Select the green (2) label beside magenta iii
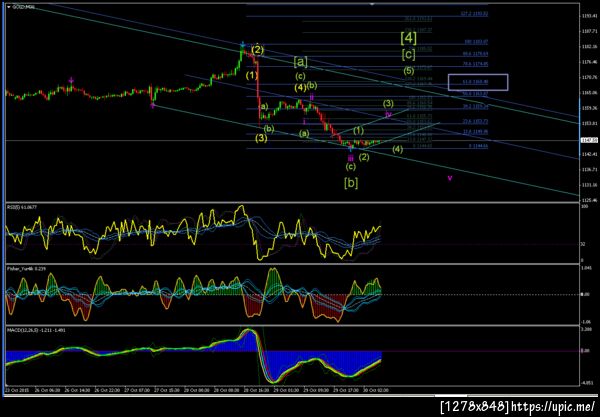600x417 pixels. point(364,156)
